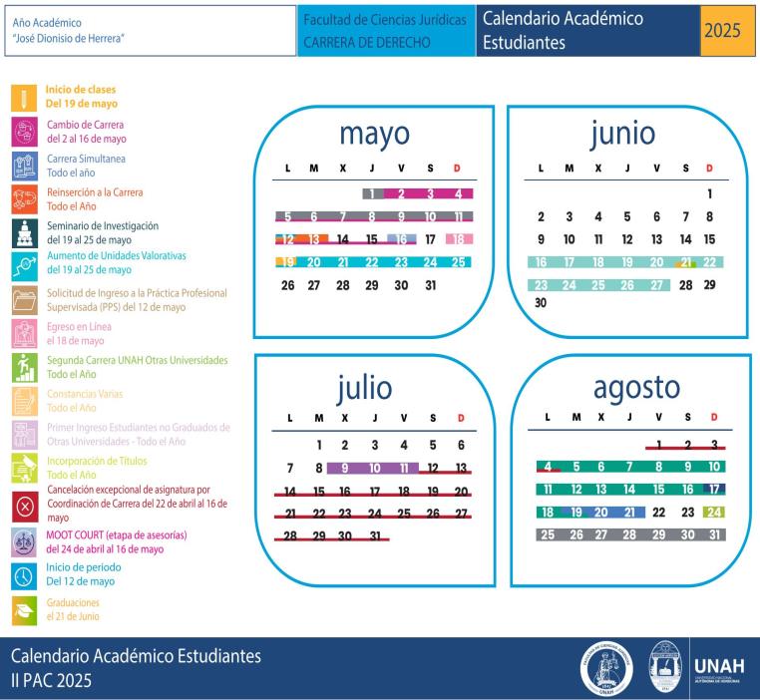Viewport: 760px width, 700px height.
Task: Select May 12 in the mayo calendar
Action: tap(288, 239)
